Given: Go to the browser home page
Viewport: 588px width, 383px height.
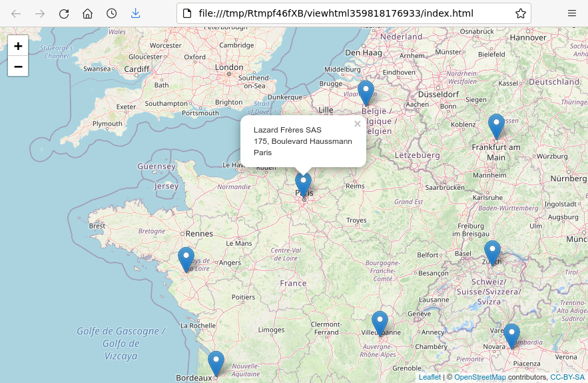Looking at the screenshot, I should (x=87, y=13).
